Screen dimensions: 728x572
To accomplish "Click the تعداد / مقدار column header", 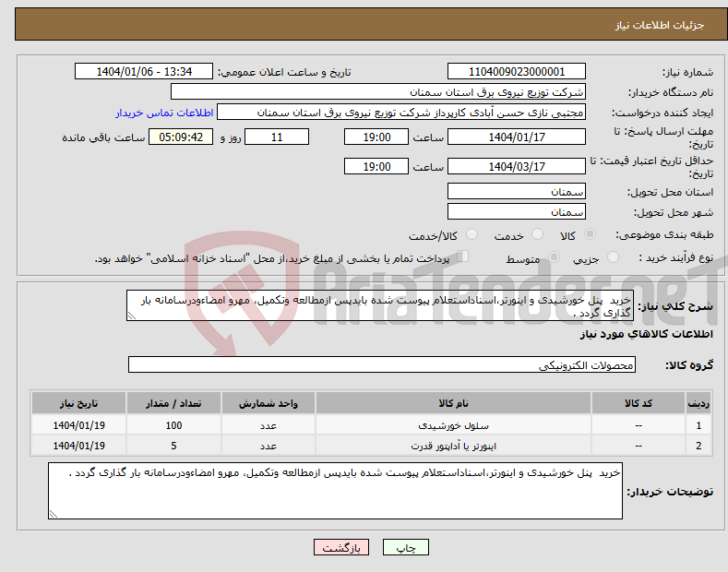I will coord(173,403).
